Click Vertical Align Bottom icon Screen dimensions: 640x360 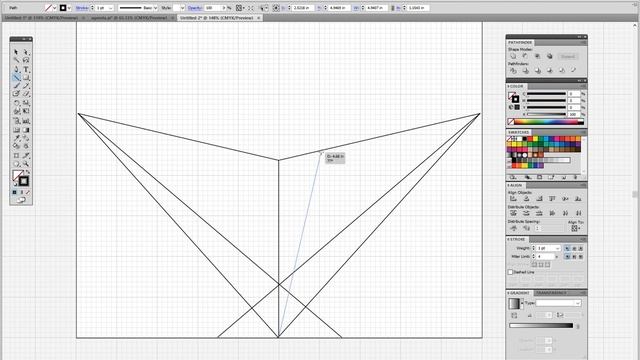pos(578,199)
